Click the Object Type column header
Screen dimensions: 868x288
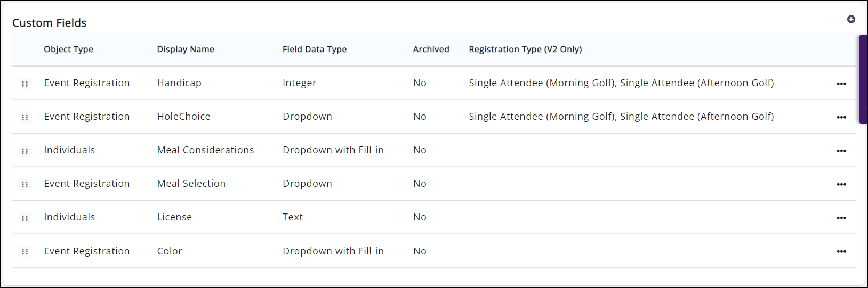[68, 49]
